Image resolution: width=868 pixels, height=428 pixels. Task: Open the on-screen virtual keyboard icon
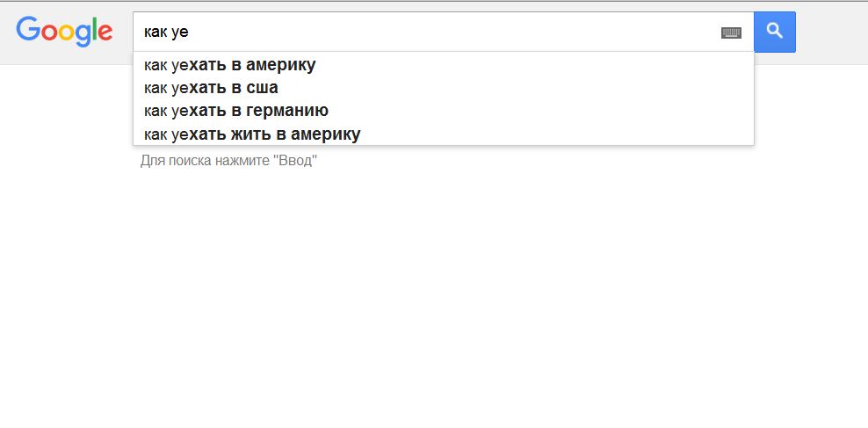tap(731, 33)
